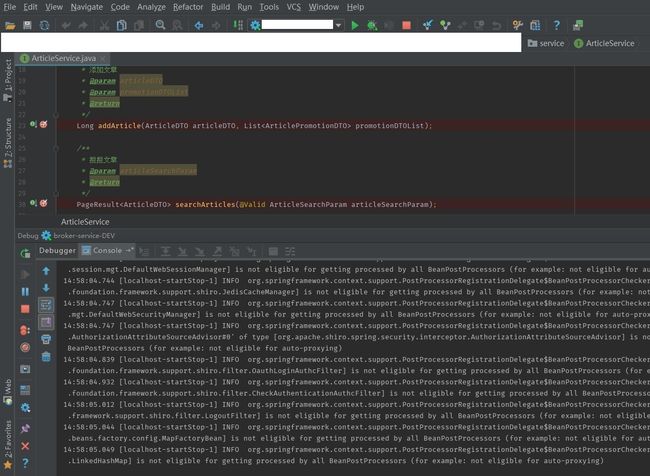
Task: Open the Project tool window tab
Action: click(7, 80)
